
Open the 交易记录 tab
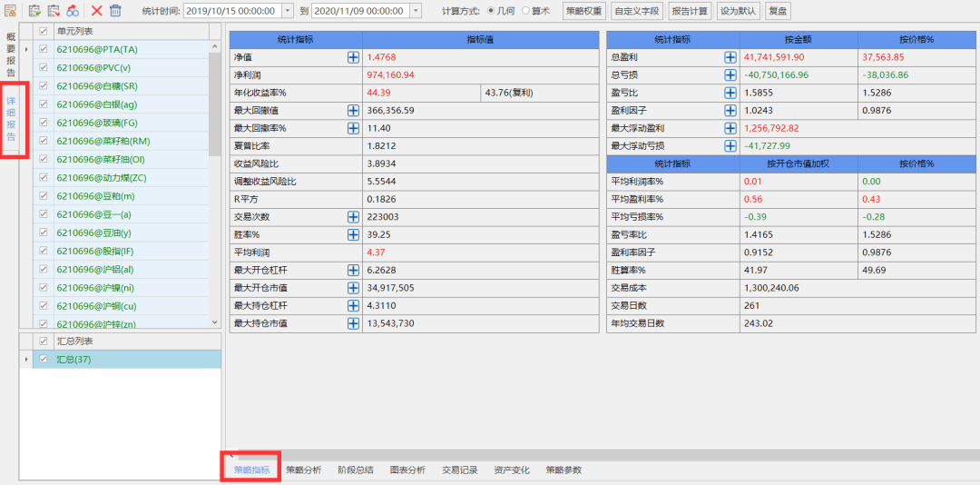[x=459, y=470]
